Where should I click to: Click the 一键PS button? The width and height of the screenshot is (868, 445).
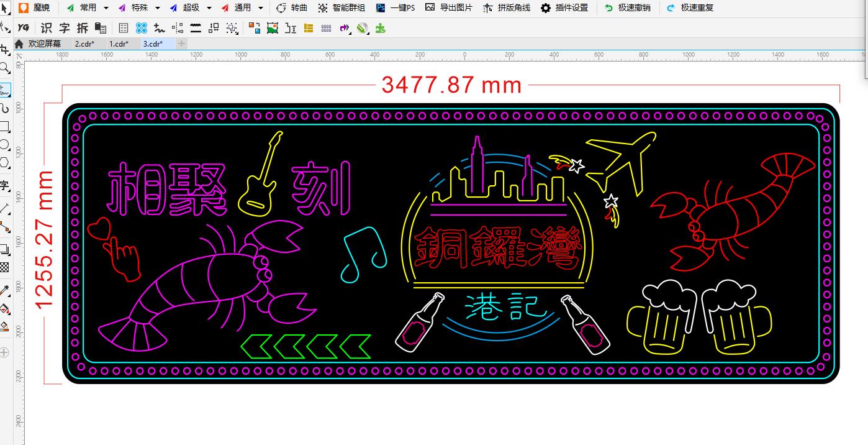pyautogui.click(x=396, y=7)
